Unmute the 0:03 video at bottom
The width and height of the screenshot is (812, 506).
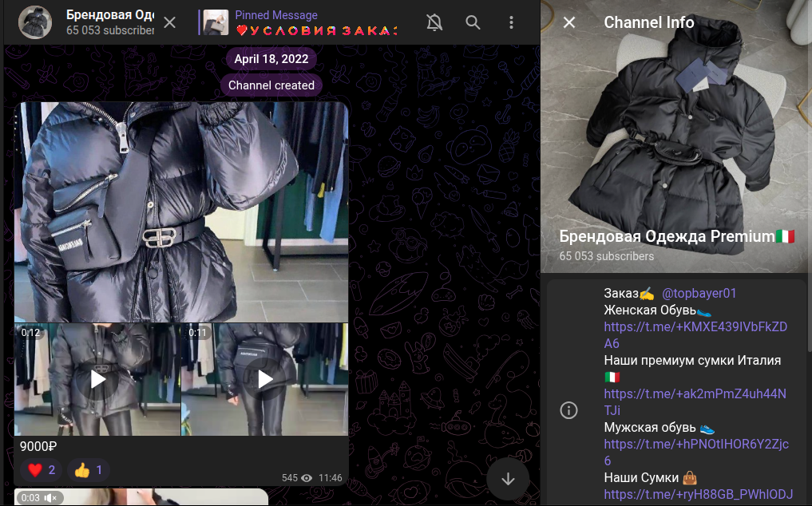[51, 498]
